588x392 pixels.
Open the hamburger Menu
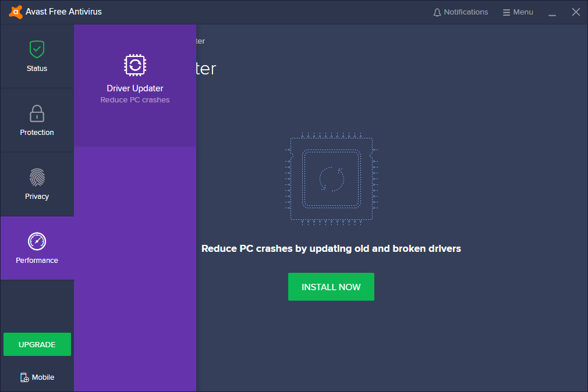(518, 12)
